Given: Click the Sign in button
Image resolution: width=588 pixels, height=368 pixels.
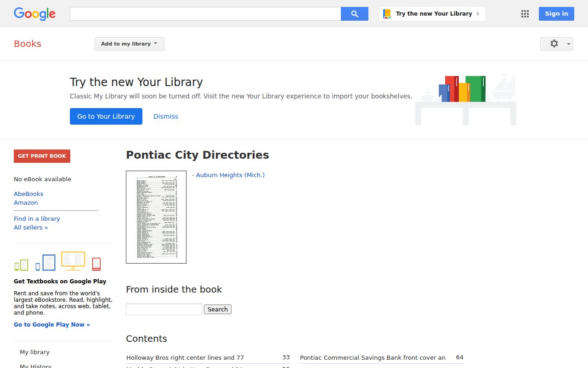Looking at the screenshot, I should (x=556, y=14).
